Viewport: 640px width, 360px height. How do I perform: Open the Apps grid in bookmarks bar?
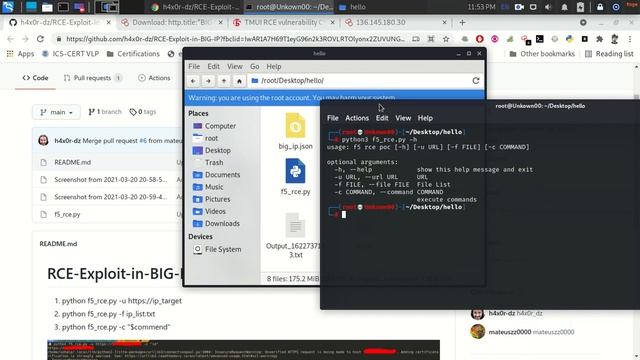click(x=20, y=54)
